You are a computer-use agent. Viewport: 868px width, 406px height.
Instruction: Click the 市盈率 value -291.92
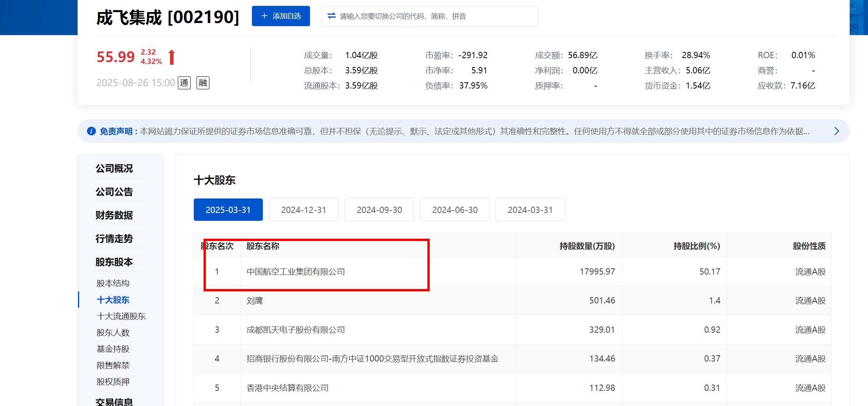(x=473, y=55)
